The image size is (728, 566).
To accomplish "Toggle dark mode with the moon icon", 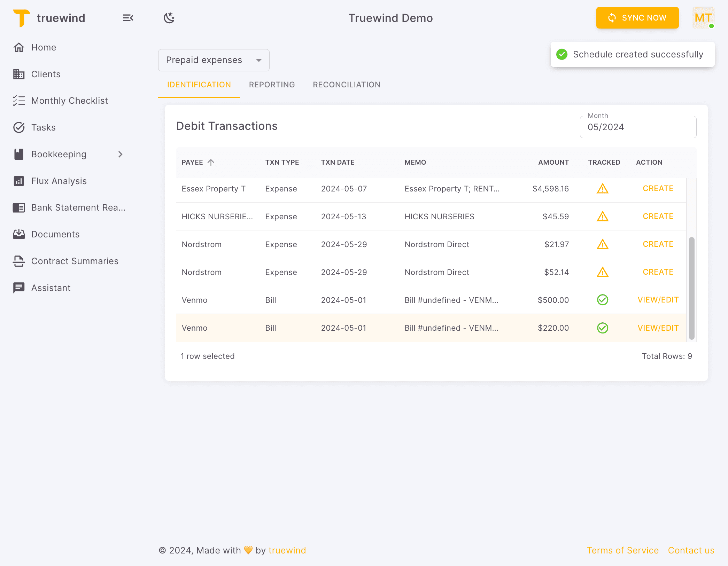I will [x=169, y=18].
